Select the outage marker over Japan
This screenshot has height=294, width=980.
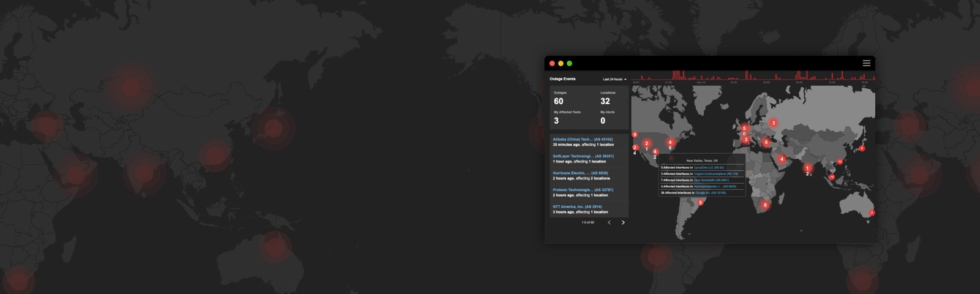862,148
